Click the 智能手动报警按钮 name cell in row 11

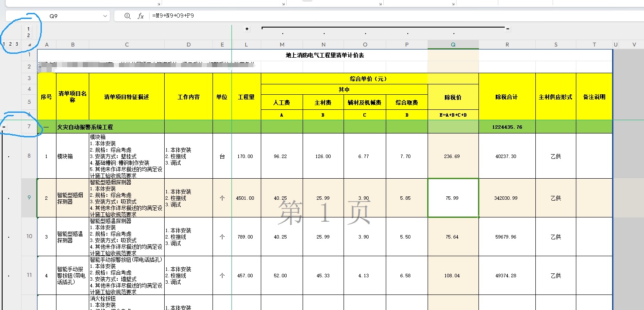(72, 275)
